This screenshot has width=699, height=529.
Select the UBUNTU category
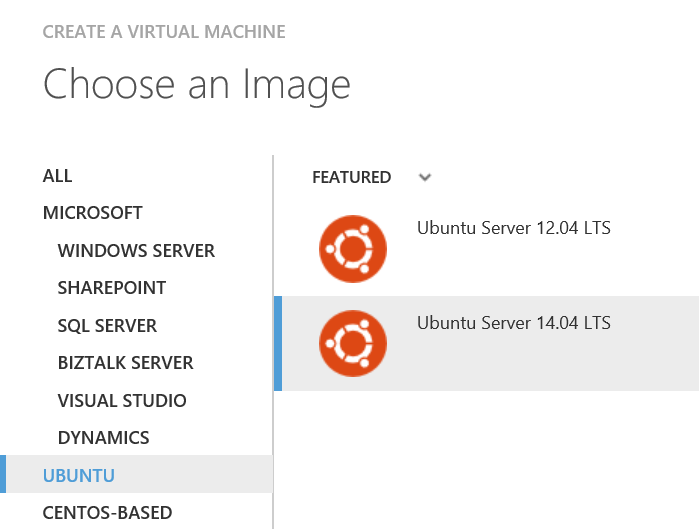point(136,474)
